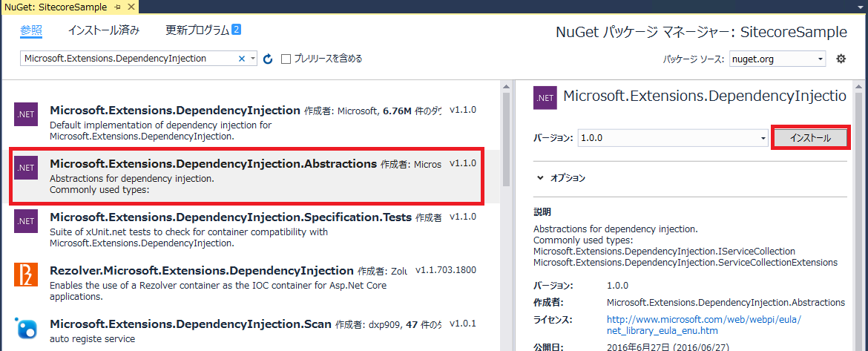Clear the search text with X icon
868x351 pixels.
tap(241, 59)
